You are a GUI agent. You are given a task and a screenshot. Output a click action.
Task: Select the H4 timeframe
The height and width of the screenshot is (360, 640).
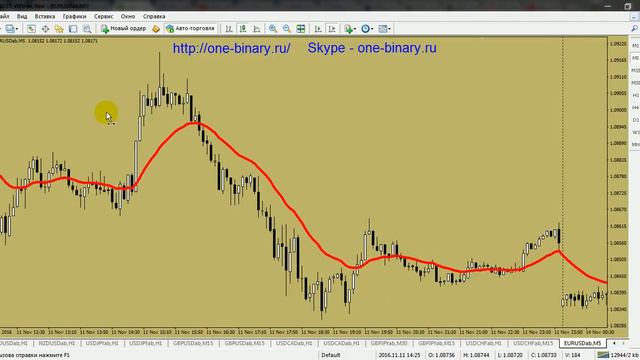click(x=636, y=107)
